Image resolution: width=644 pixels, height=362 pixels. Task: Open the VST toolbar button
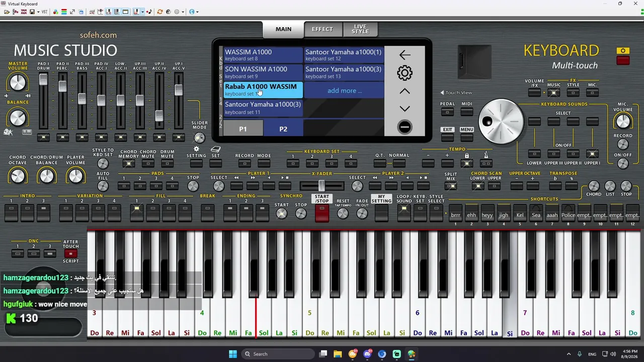[44, 12]
